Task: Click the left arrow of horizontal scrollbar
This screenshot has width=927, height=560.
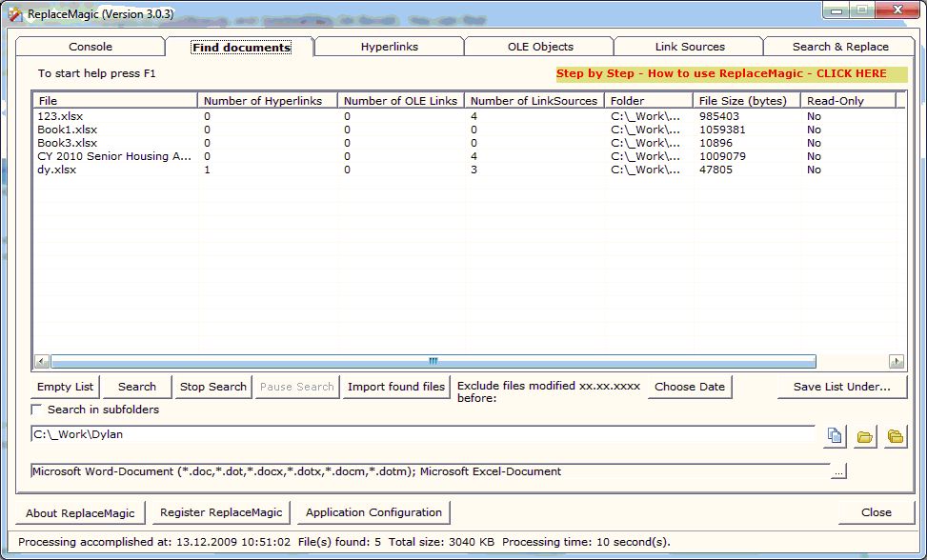Action: pyautogui.click(x=41, y=361)
